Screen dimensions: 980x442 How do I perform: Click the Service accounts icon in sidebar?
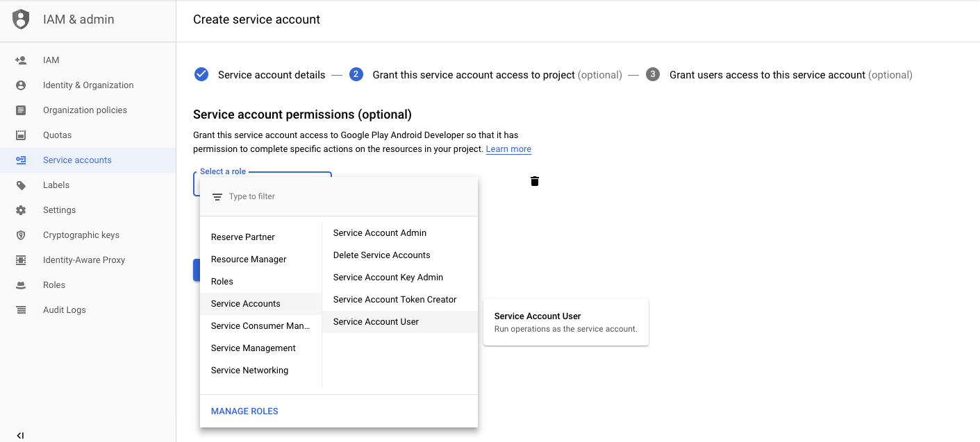coord(21,160)
